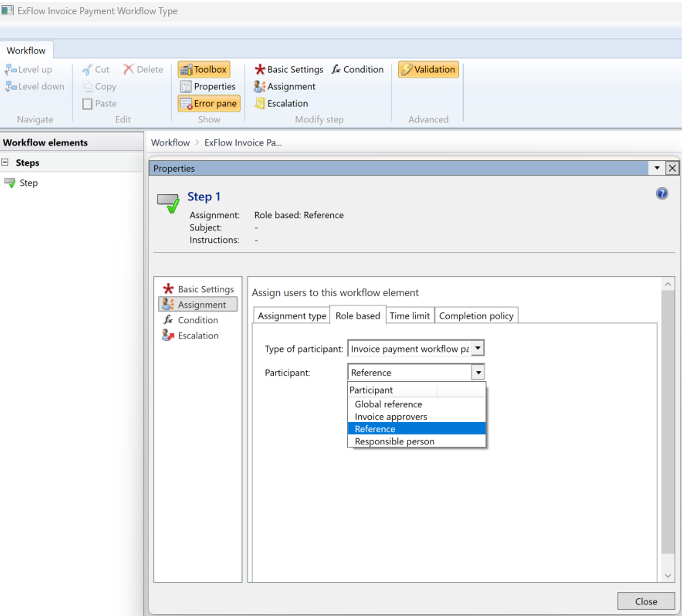Image resolution: width=682 pixels, height=616 pixels.
Task: Switch to the Time limit tab
Action: (409, 316)
